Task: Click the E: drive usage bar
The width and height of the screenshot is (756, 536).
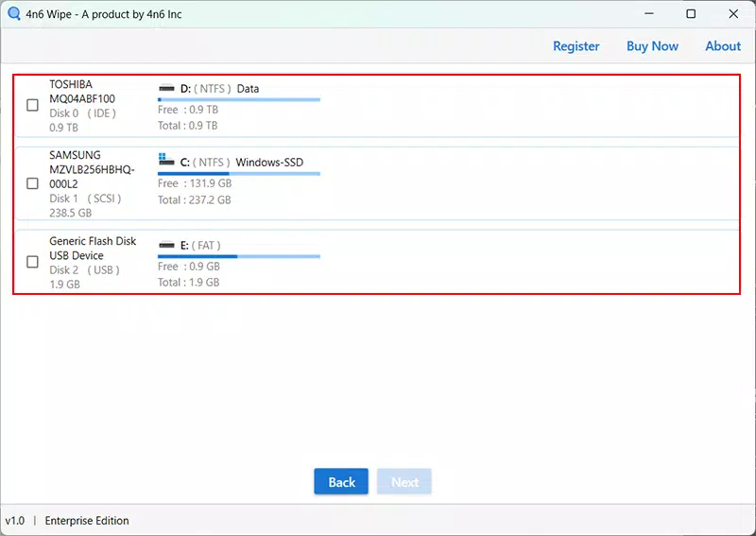Action: point(239,257)
